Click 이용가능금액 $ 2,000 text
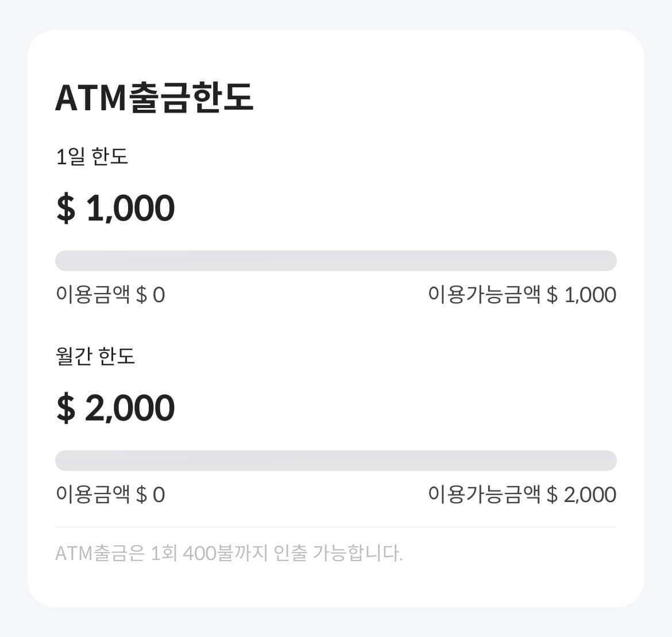The width and height of the screenshot is (672, 637). point(522,494)
